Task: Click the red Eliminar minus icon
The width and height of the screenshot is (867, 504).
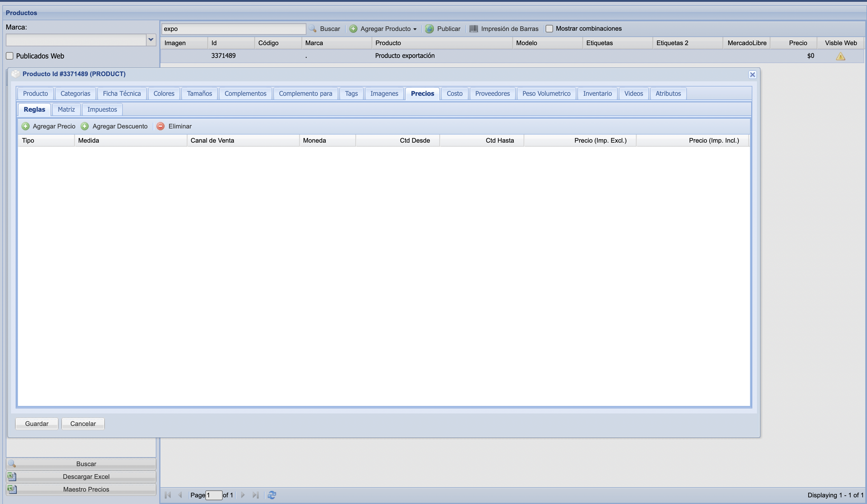Action: pyautogui.click(x=160, y=126)
